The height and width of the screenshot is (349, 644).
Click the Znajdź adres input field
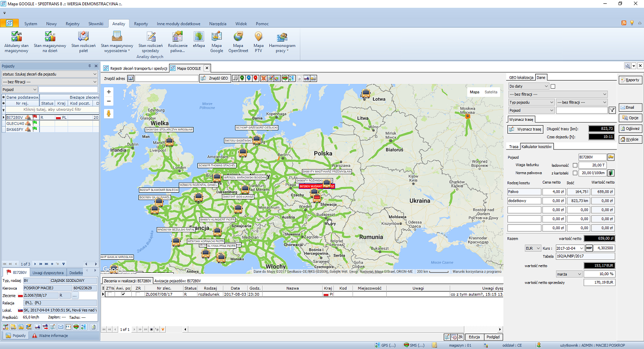click(x=166, y=78)
